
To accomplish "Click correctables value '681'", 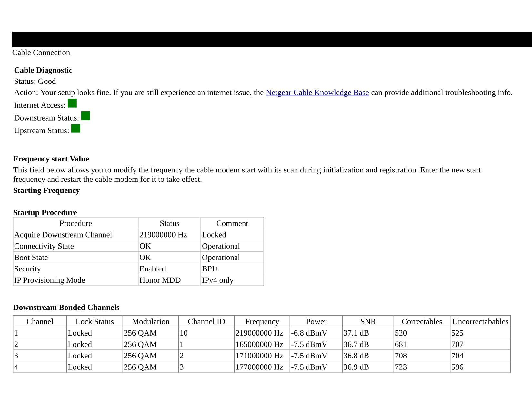I will pyautogui.click(x=422, y=344).
